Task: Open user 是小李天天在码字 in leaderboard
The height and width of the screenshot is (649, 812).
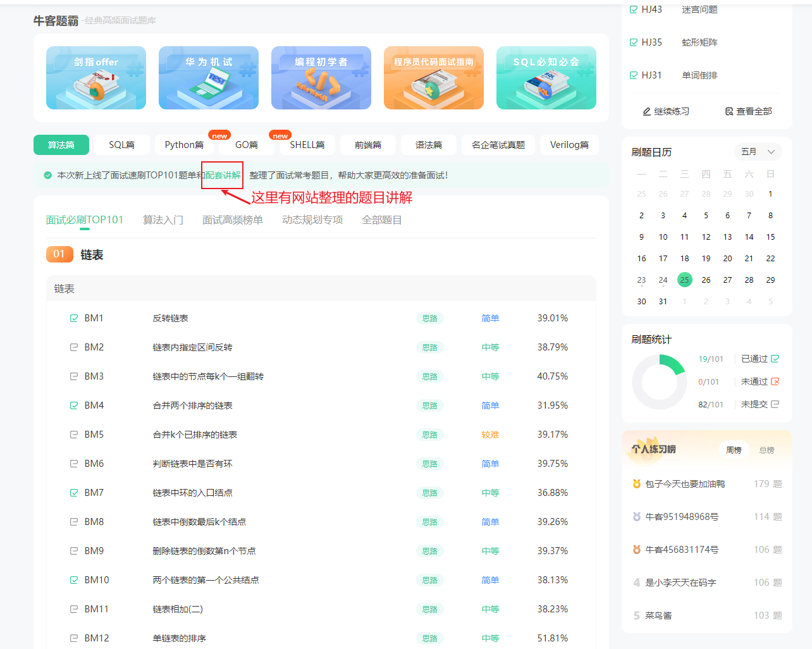Action: click(680, 583)
